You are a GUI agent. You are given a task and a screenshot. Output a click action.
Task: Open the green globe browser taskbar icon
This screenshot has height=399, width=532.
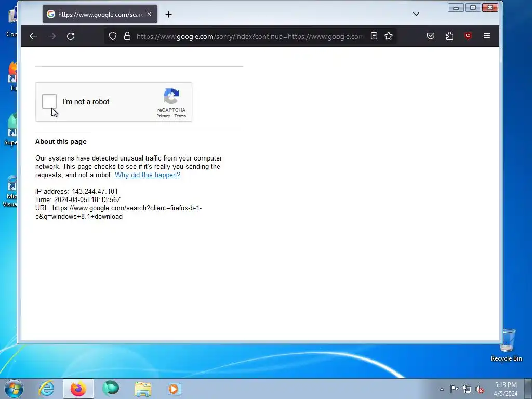pos(111,389)
